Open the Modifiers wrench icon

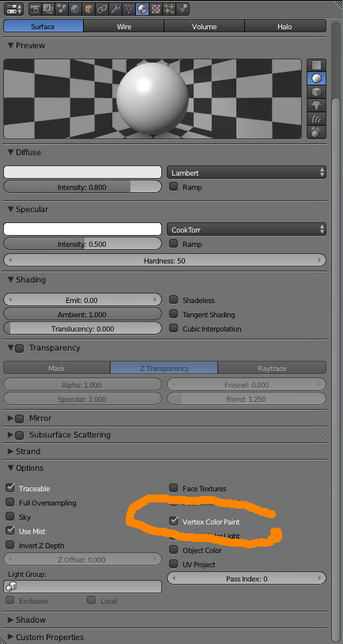click(115, 8)
